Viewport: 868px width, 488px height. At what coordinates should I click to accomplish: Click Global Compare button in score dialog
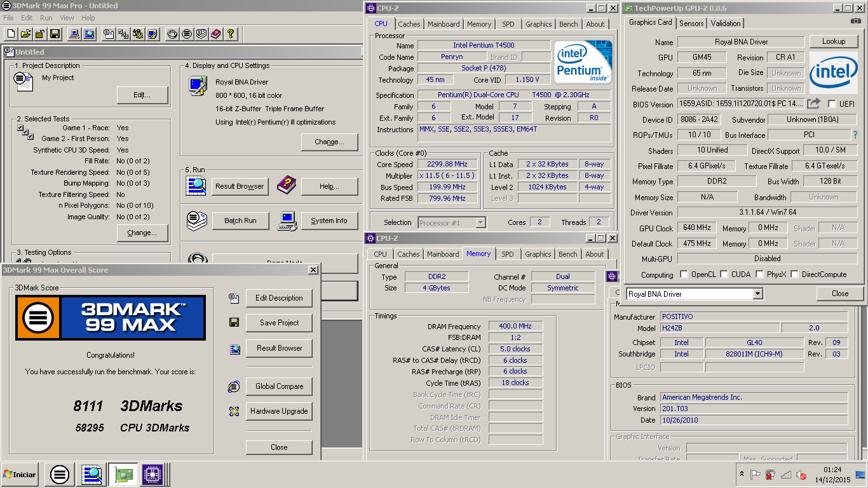click(x=279, y=386)
